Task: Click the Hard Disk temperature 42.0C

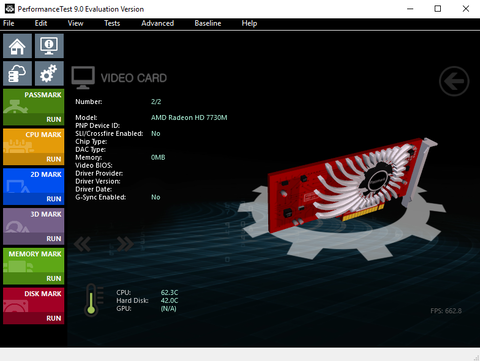Action: pyautogui.click(x=169, y=301)
